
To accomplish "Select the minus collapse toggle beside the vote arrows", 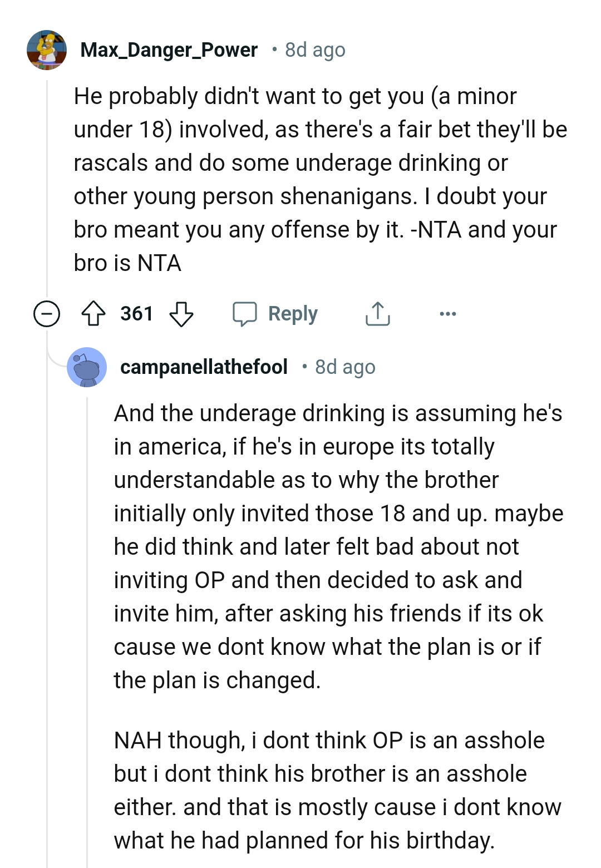I will [x=47, y=313].
